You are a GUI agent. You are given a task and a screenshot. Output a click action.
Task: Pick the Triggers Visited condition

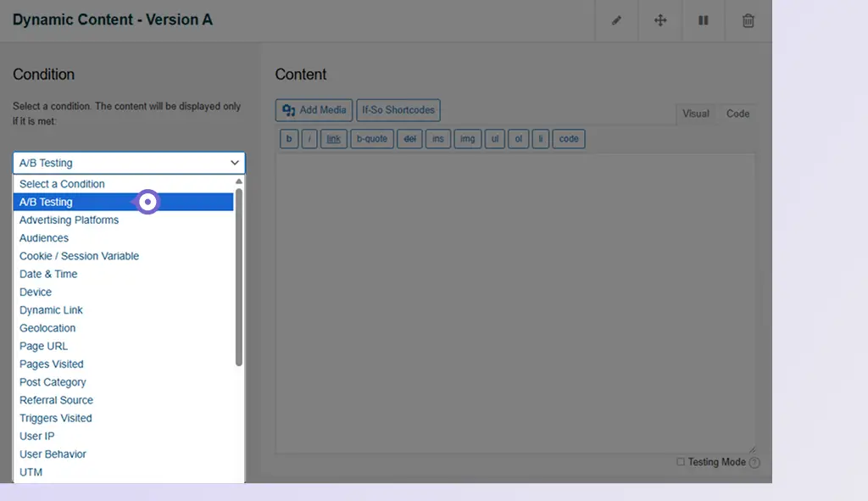tap(123, 418)
